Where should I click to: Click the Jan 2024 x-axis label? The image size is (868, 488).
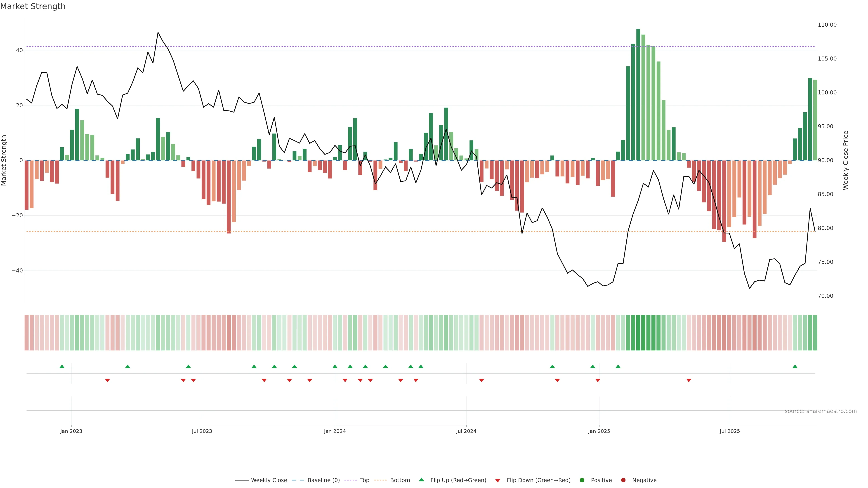(335, 431)
